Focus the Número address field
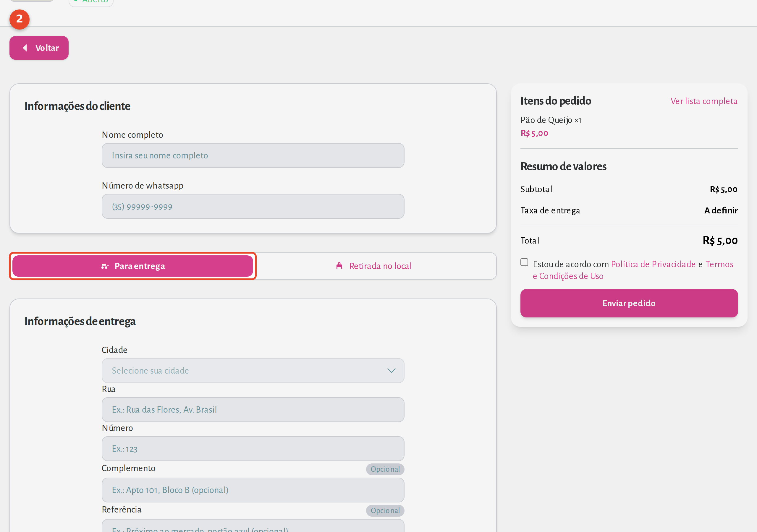The height and width of the screenshot is (532, 757). 253,449
